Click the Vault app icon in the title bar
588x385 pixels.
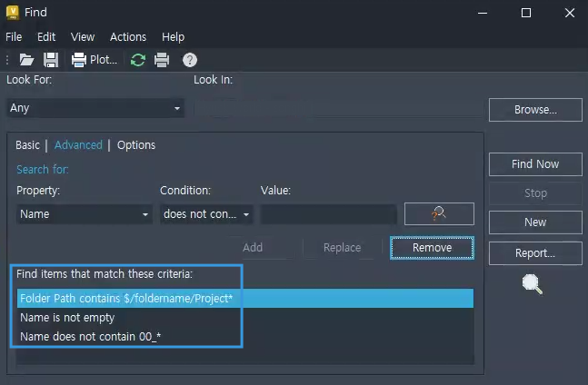coord(13,13)
